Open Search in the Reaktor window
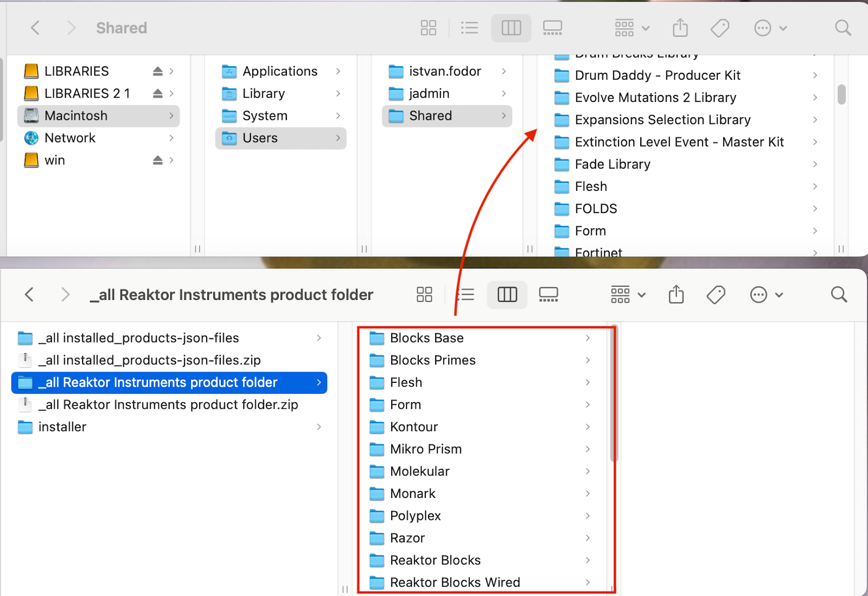Image resolution: width=868 pixels, height=596 pixels. pos(839,294)
